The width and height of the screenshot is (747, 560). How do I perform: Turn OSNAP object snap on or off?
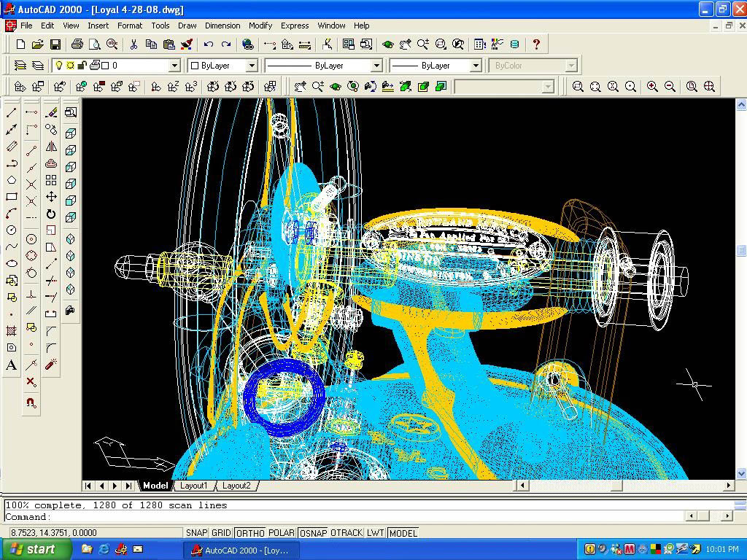(313, 533)
